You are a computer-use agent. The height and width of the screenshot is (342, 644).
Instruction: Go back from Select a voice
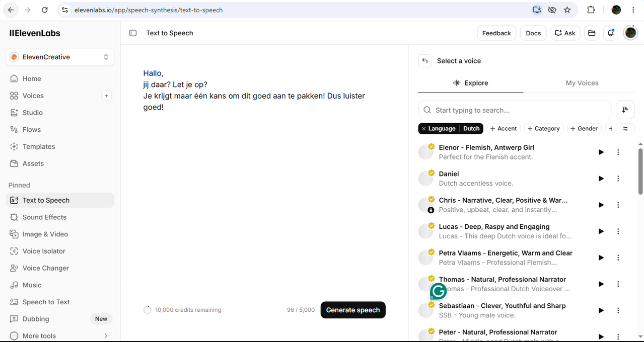[425, 61]
